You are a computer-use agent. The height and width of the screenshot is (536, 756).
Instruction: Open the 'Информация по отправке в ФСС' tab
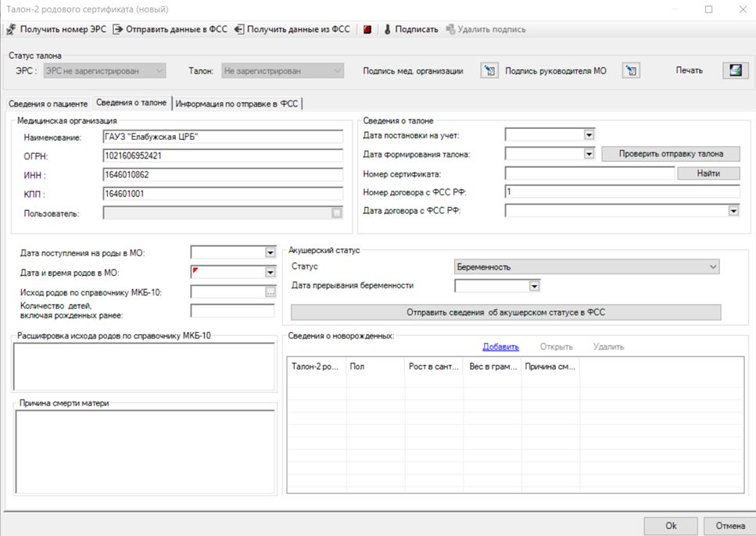[x=237, y=104]
